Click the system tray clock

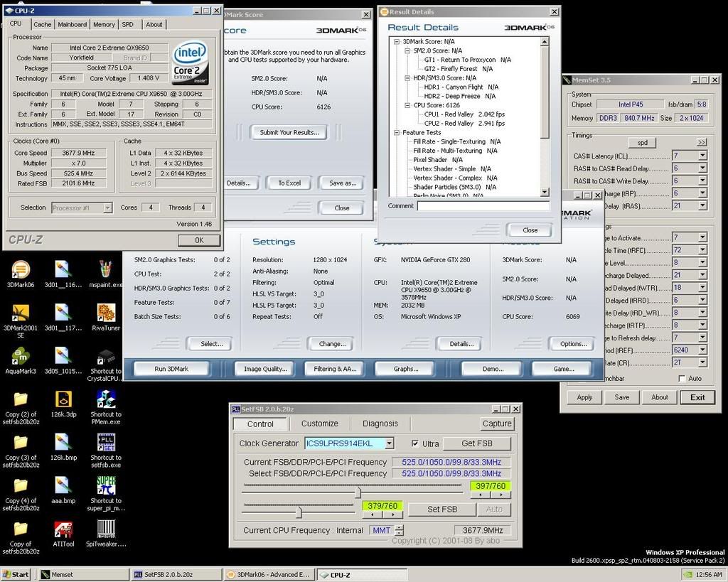[x=709, y=575]
